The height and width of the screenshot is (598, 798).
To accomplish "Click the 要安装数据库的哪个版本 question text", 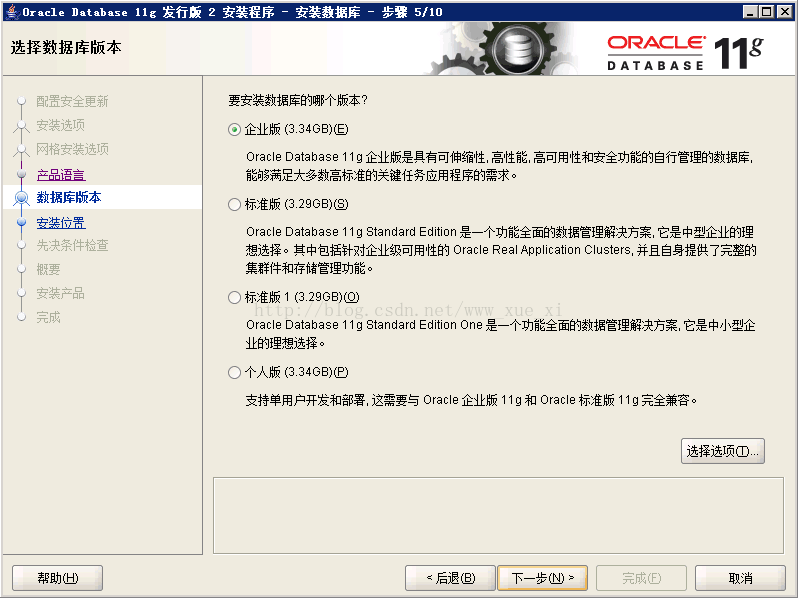I will [298, 100].
